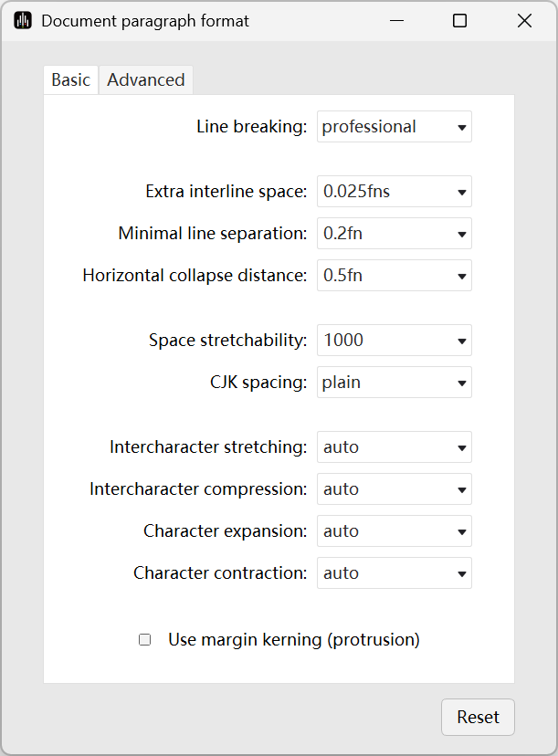558x756 pixels.
Task: Open Minimal line separation dropdown
Action: point(462,235)
